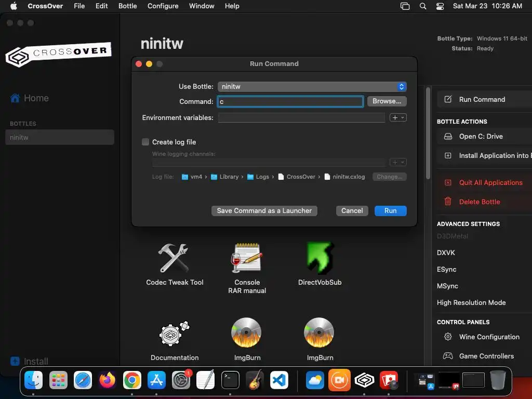Launch Safari from the dock
532x399 pixels.
83,380
